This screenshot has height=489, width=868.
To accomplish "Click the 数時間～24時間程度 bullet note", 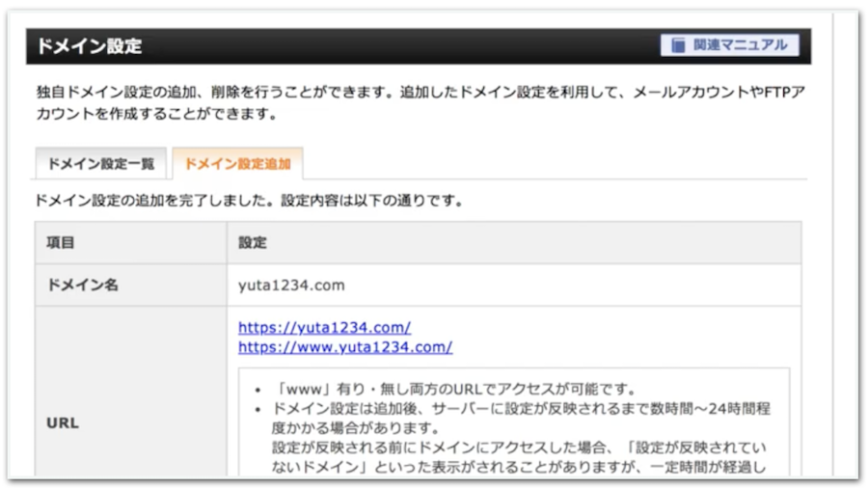I will tap(521, 409).
